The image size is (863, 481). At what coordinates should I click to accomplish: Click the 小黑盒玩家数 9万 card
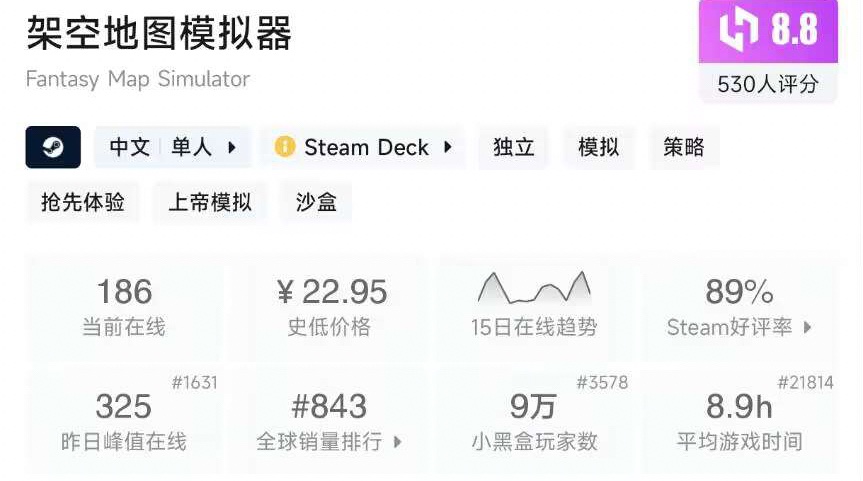tap(534, 420)
